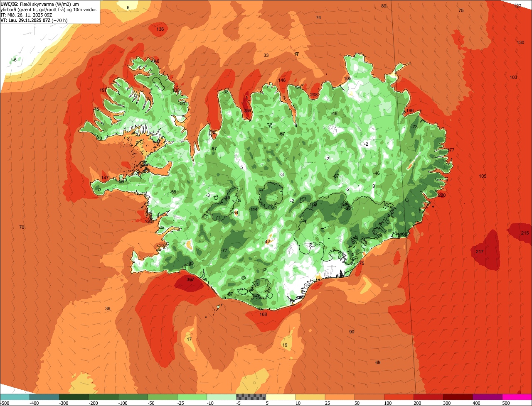This screenshot has width=532, height=406.
Task: Click the magenta legend swatch right of 500
Action: click(x=517, y=397)
